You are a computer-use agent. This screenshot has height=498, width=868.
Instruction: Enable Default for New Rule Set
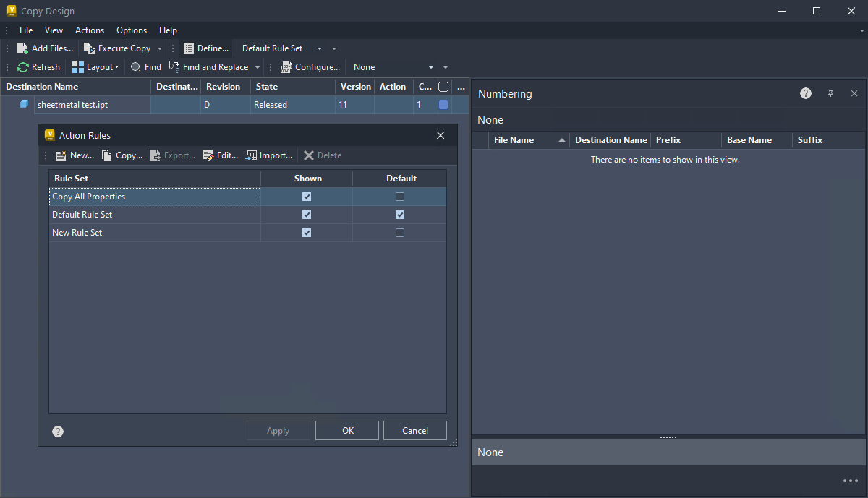point(399,232)
